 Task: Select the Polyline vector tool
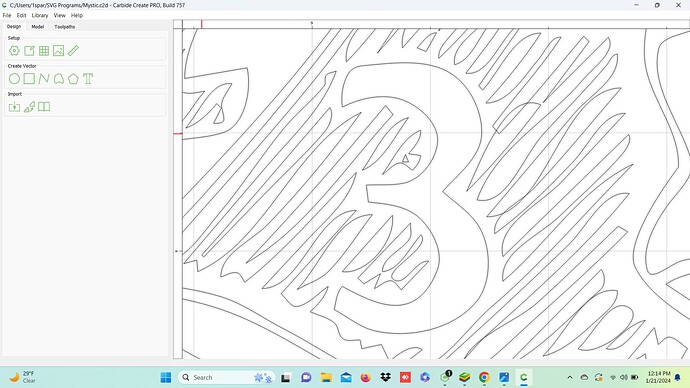tap(44, 79)
